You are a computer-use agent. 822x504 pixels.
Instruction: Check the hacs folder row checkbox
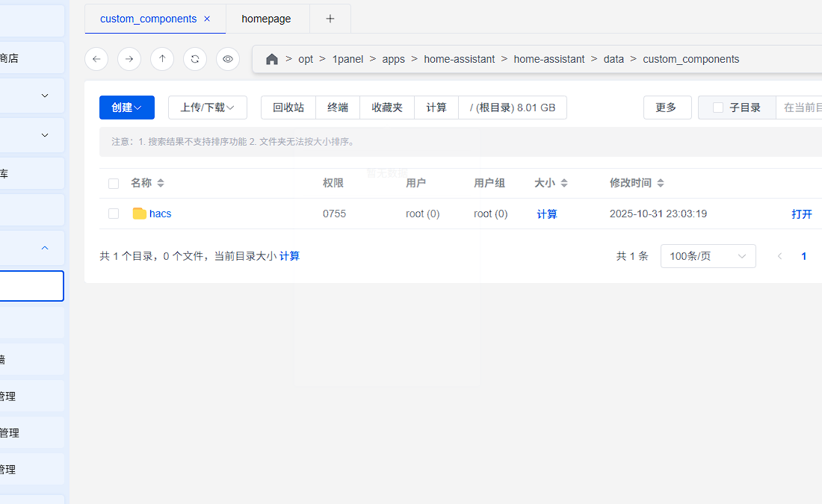114,214
